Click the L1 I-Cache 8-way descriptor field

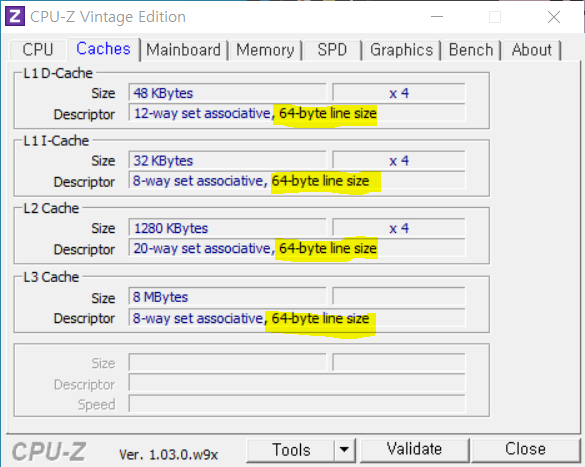(x=297, y=181)
